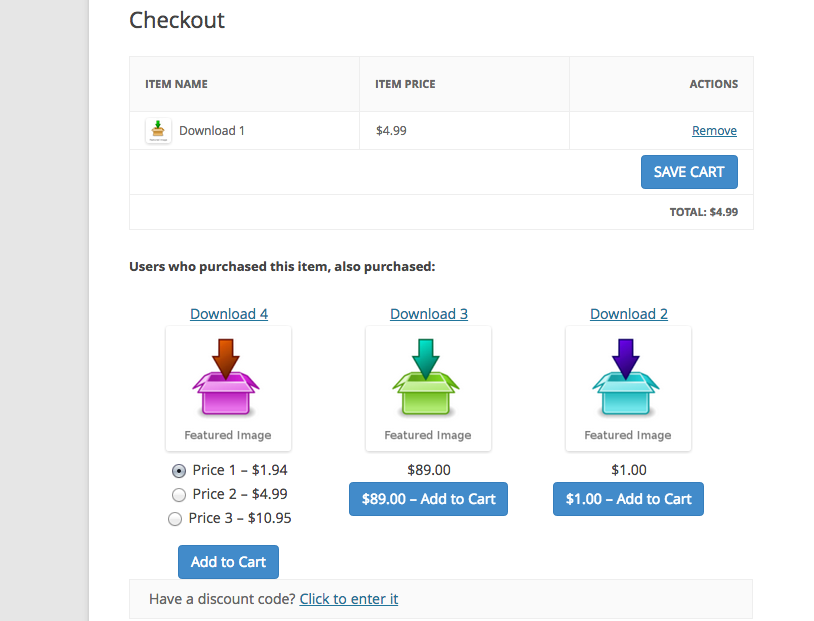Follow the Download 3 title link

(429, 314)
